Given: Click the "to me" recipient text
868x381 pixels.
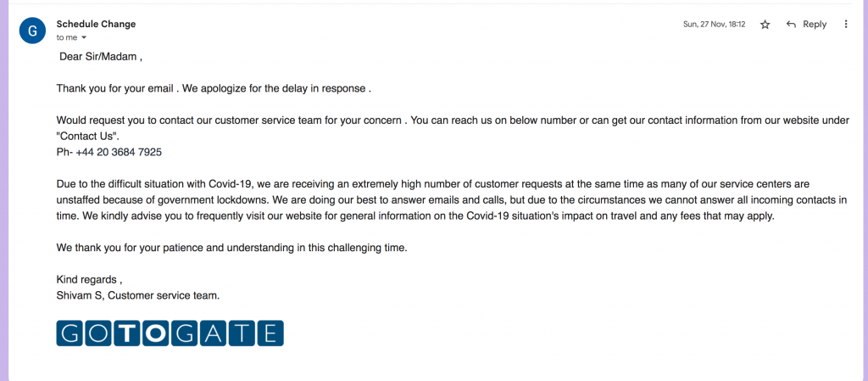Looking at the screenshot, I should tap(66, 38).
